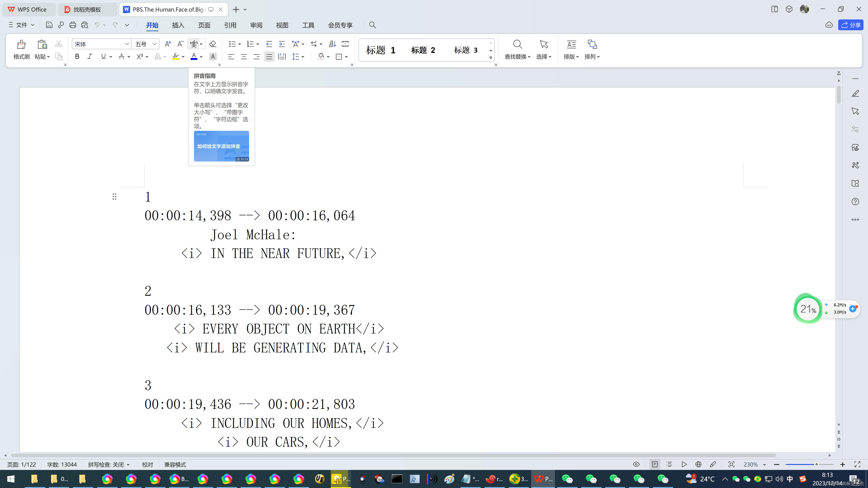Open the help icon in right sidebar
The image size is (868, 488).
855,201
